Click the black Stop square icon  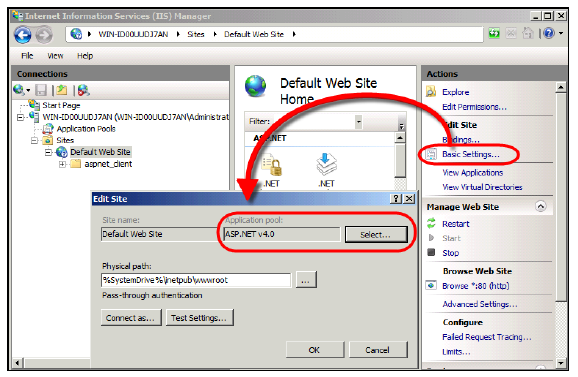tap(431, 252)
